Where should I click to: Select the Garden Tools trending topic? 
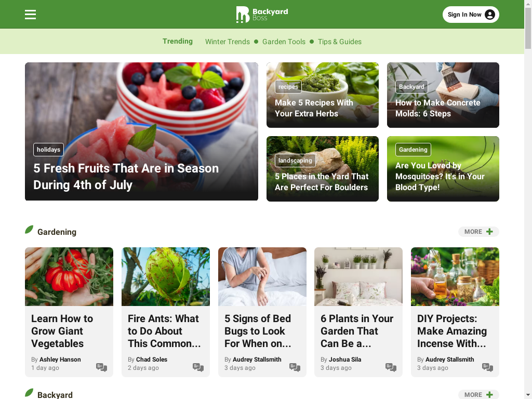pyautogui.click(x=284, y=42)
